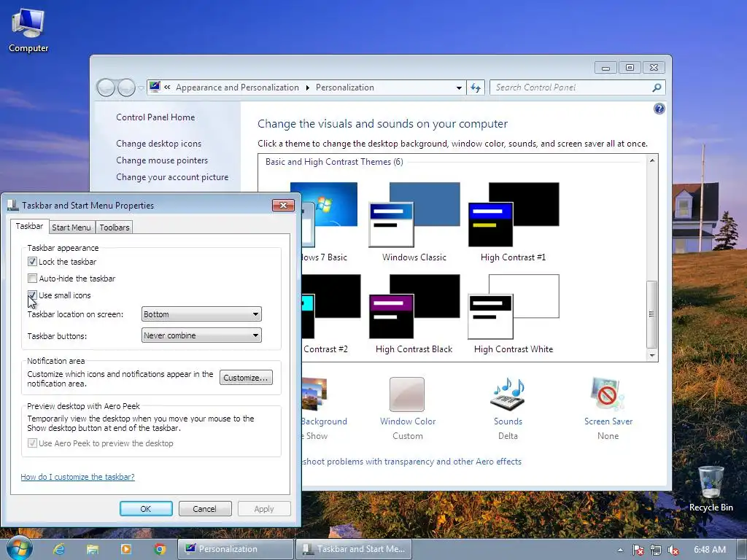Screen dimensions: 747x560
Task: Toggle the Lock the taskbar checkbox
Action: pyautogui.click(x=32, y=262)
